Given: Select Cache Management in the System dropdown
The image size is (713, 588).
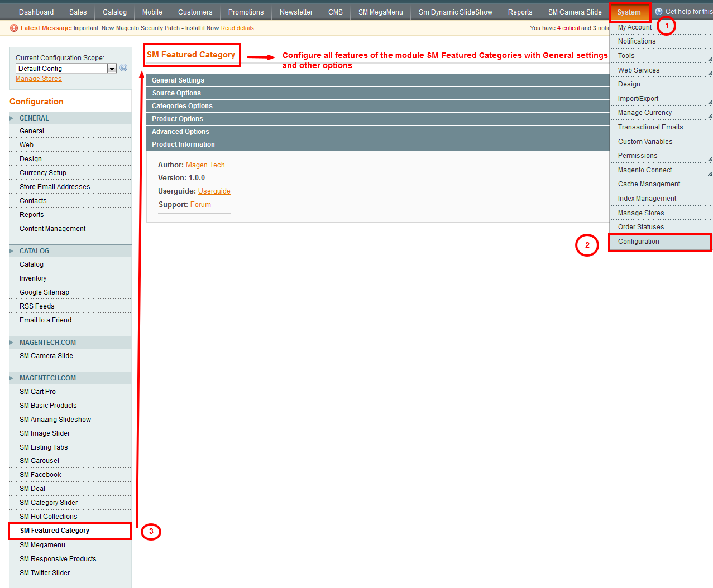Looking at the screenshot, I should (649, 184).
